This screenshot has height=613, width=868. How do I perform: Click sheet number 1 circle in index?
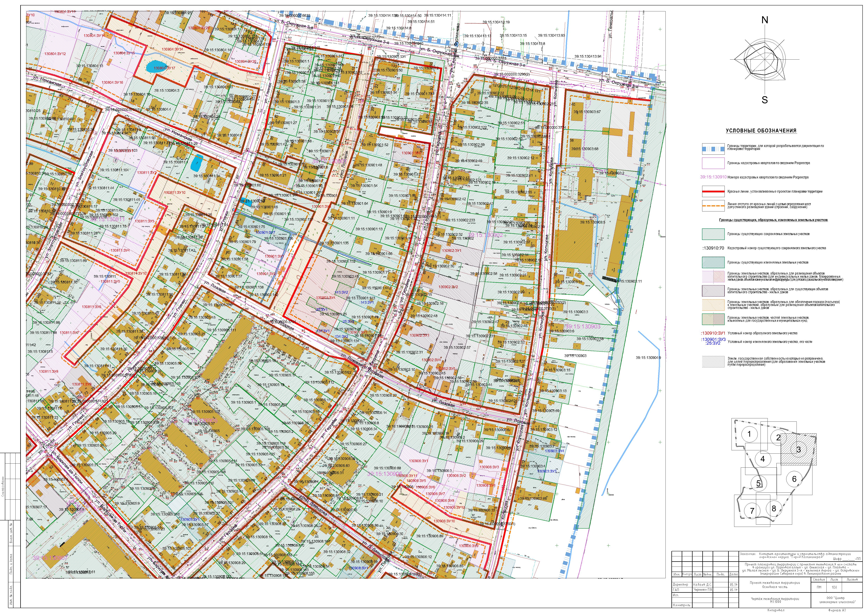pyautogui.click(x=749, y=434)
